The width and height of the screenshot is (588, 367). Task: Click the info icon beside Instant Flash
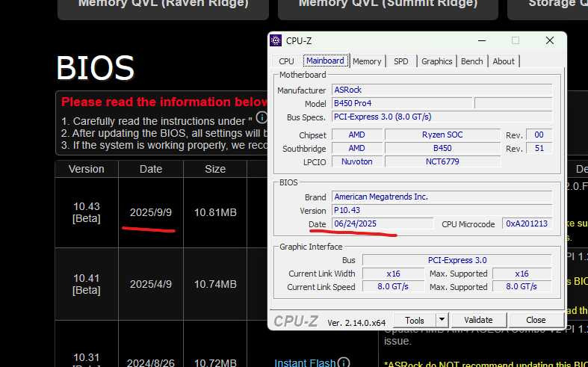coord(343,363)
